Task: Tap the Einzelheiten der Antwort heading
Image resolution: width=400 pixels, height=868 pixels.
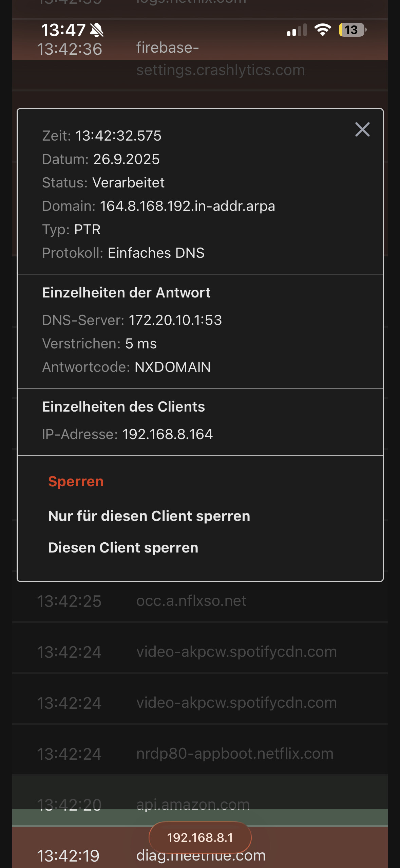Action: point(126,292)
